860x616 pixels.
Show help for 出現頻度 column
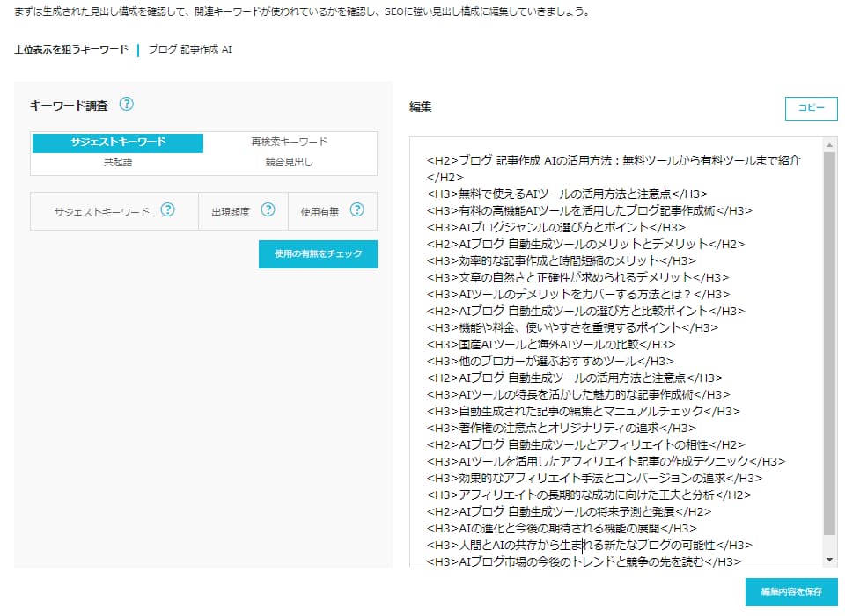268,209
